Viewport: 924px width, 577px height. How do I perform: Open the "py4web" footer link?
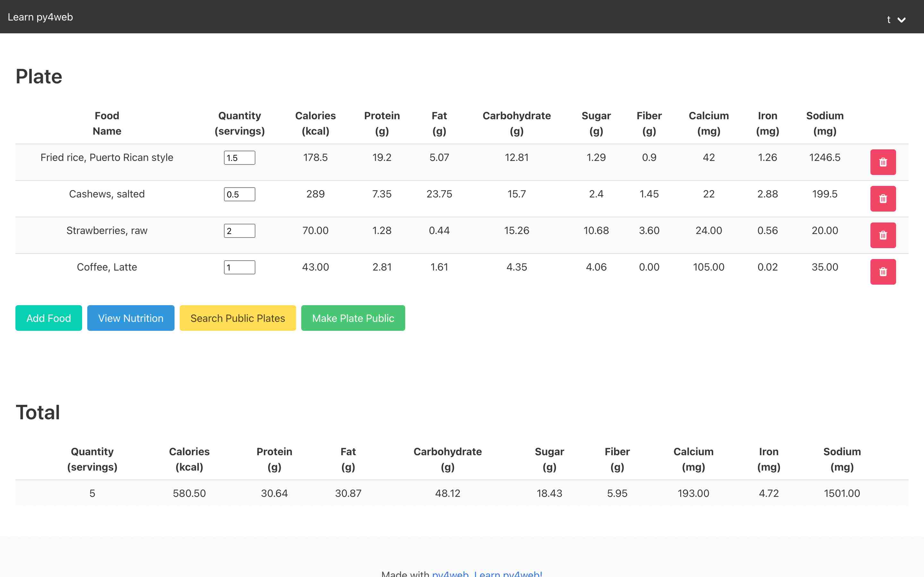[450, 573]
